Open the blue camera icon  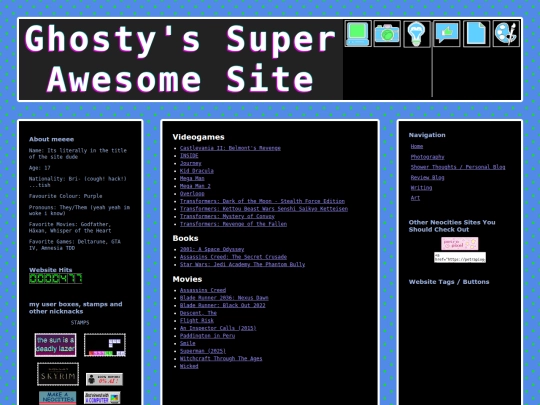387,33
